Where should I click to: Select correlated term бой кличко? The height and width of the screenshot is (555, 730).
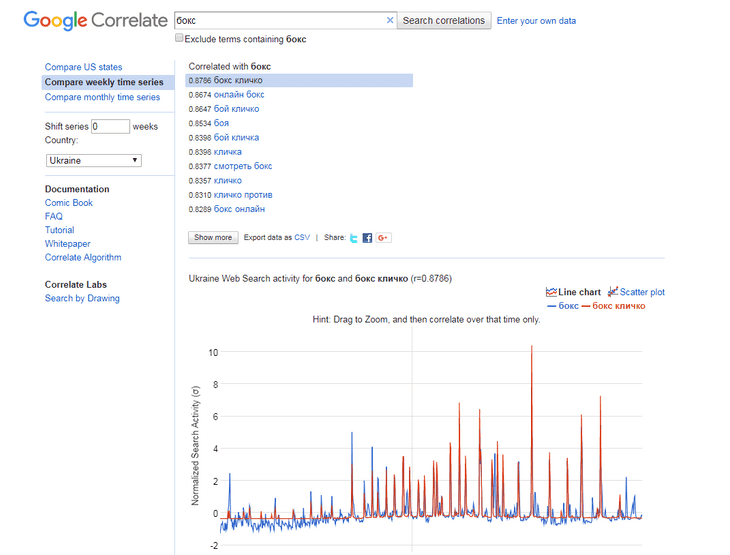point(237,109)
